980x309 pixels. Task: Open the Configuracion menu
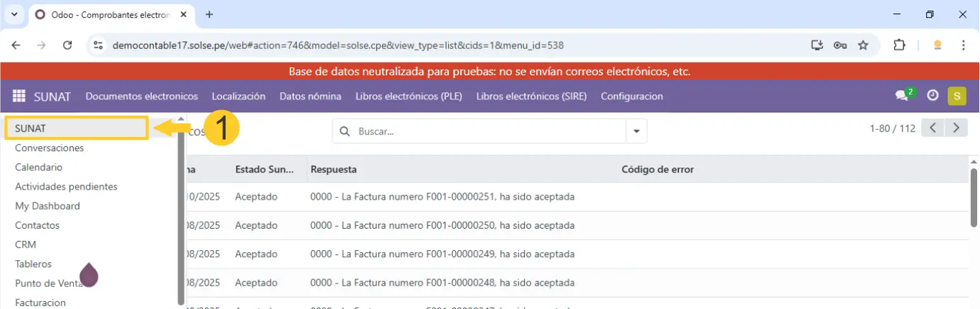(x=631, y=96)
